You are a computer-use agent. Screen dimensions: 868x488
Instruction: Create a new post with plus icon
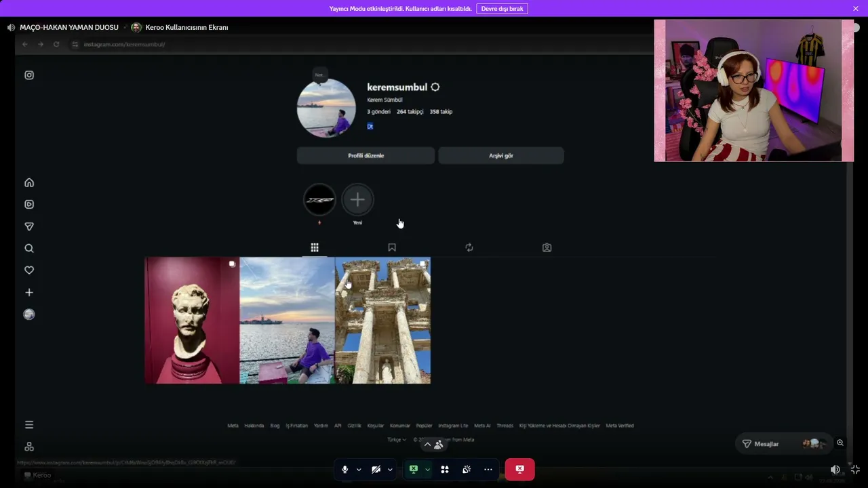pyautogui.click(x=29, y=292)
